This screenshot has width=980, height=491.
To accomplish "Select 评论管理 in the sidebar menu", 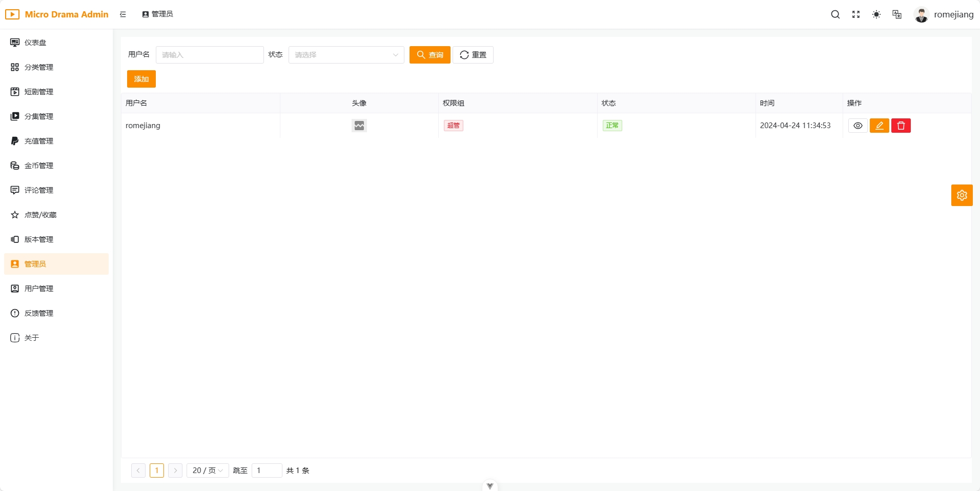I will [x=38, y=190].
